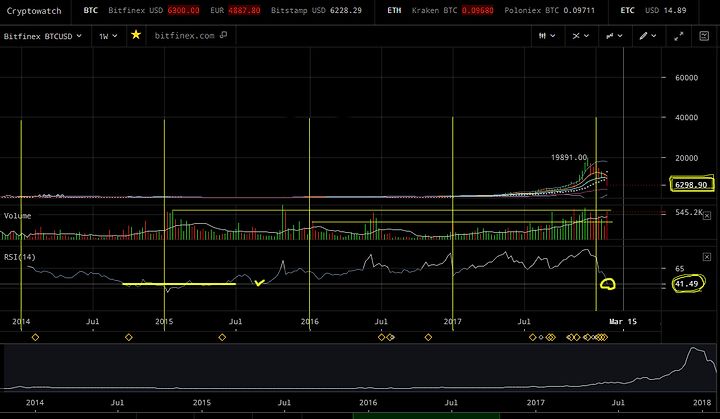Open the pencil drawing tools dropdown
This screenshot has width=720, height=419.
tap(648, 36)
